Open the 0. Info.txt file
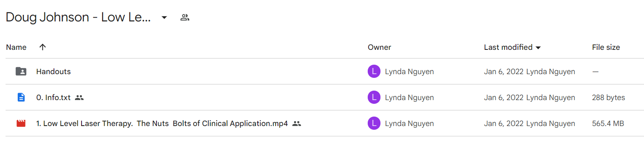This screenshot has width=644, height=152. coord(54,98)
